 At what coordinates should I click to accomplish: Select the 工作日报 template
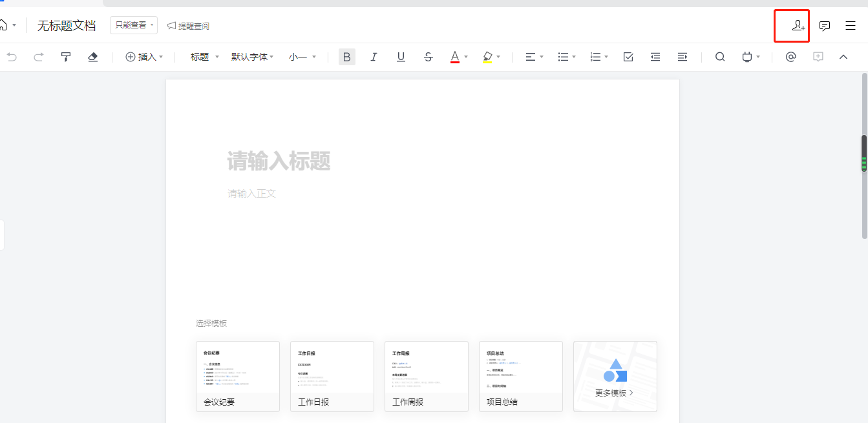pos(332,377)
